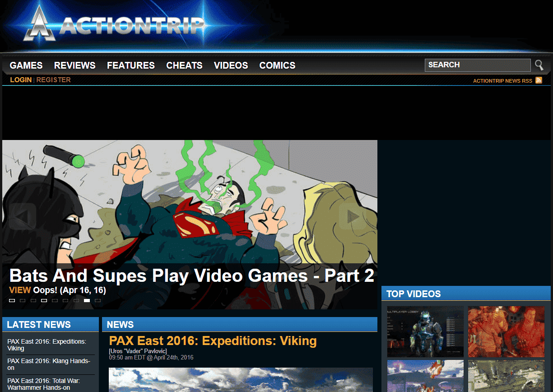The width and height of the screenshot is (553, 392).
Task: Click View on the Bats and Supes comic
Action: tap(20, 290)
